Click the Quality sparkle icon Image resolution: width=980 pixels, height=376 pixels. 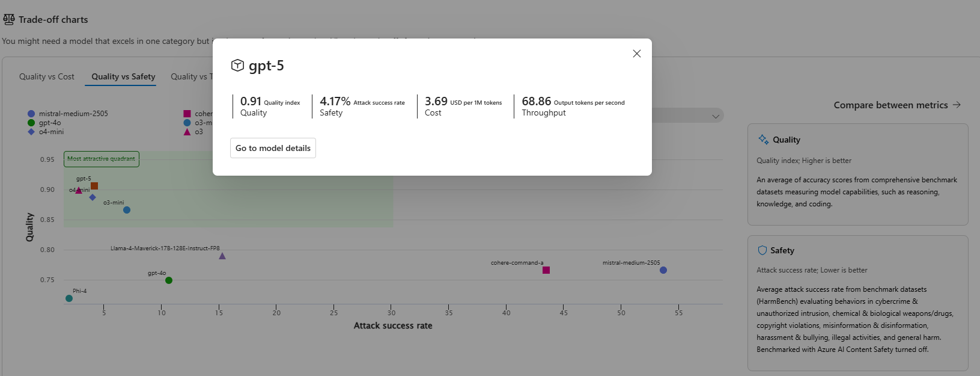763,140
